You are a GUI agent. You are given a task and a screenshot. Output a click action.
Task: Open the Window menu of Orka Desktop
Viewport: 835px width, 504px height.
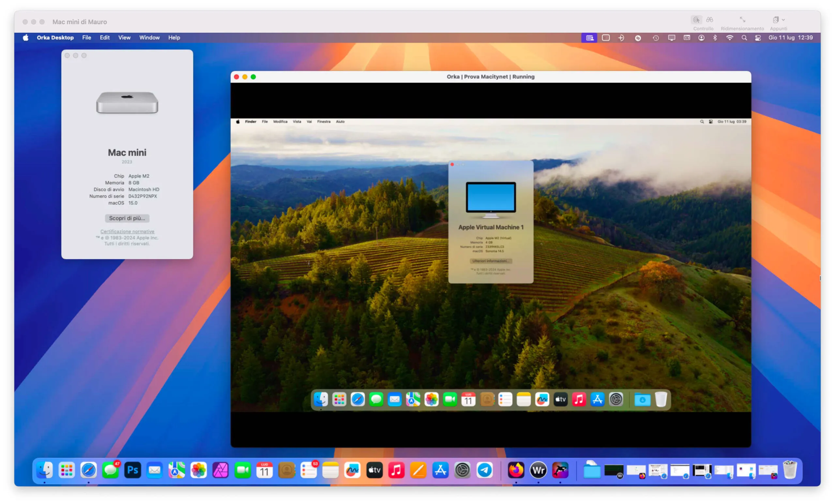tap(149, 38)
